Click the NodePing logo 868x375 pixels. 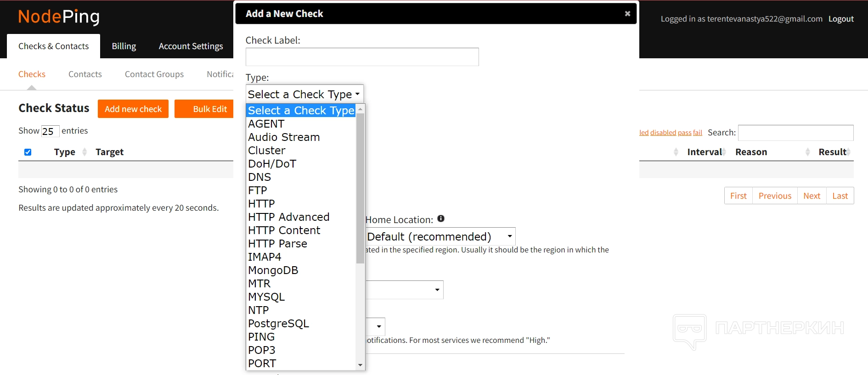(59, 17)
